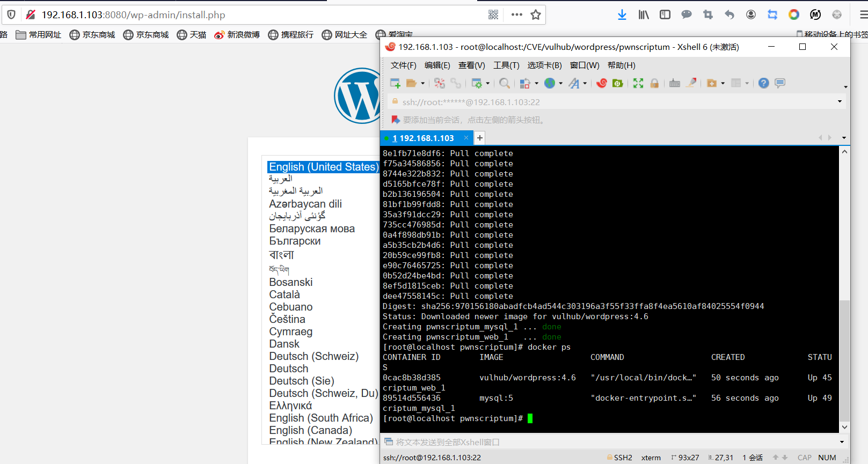This screenshot has width=868, height=464.
Task: Add a new Xshell tab with plus button
Action: coord(480,138)
